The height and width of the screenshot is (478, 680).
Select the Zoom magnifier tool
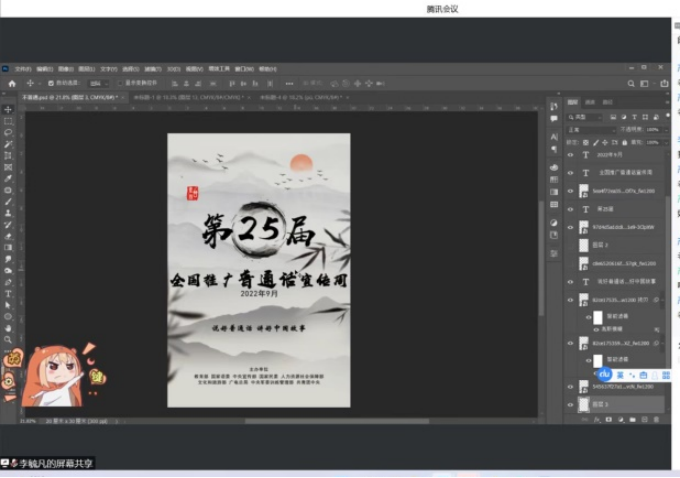8,339
